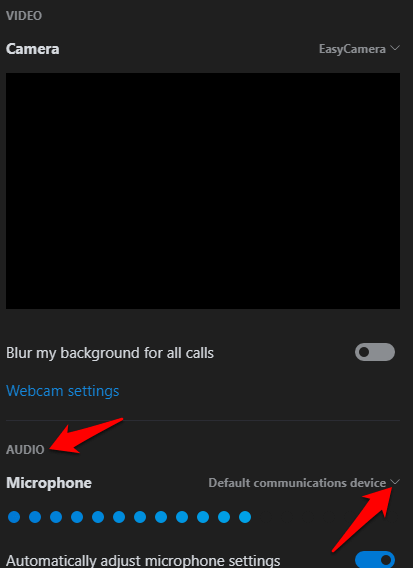Click the Camera label text

[33, 49]
